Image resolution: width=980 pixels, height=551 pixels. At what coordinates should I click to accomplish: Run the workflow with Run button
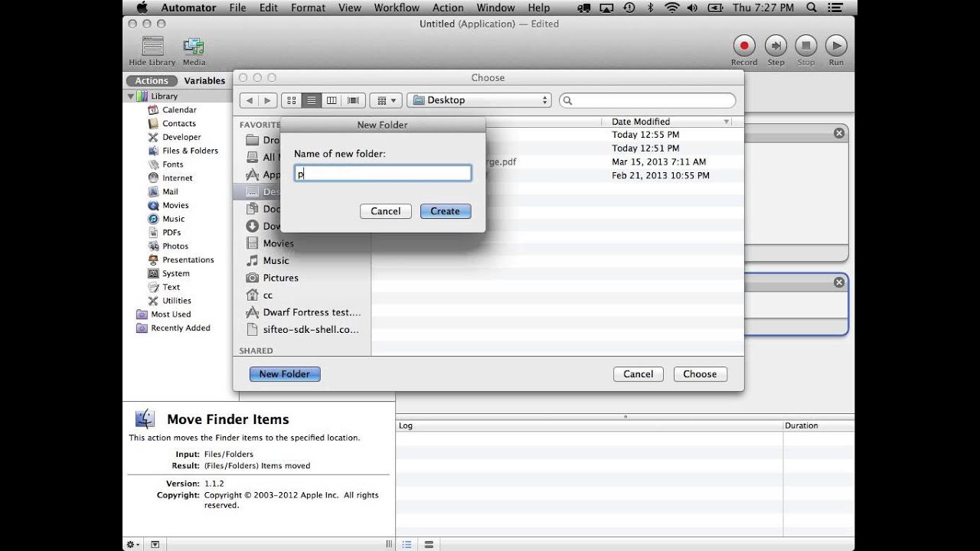click(836, 45)
